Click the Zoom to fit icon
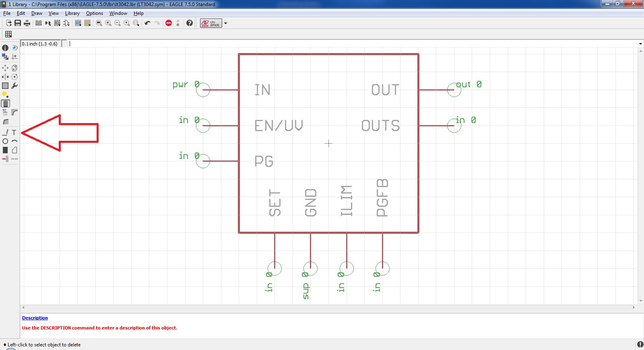644x350 pixels. 99,23
